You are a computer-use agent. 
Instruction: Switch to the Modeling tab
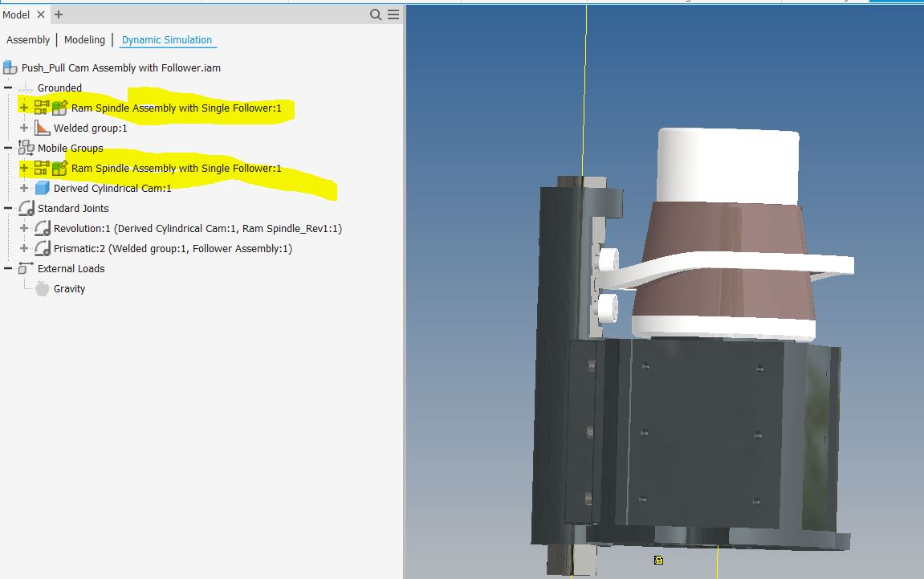[x=84, y=39]
